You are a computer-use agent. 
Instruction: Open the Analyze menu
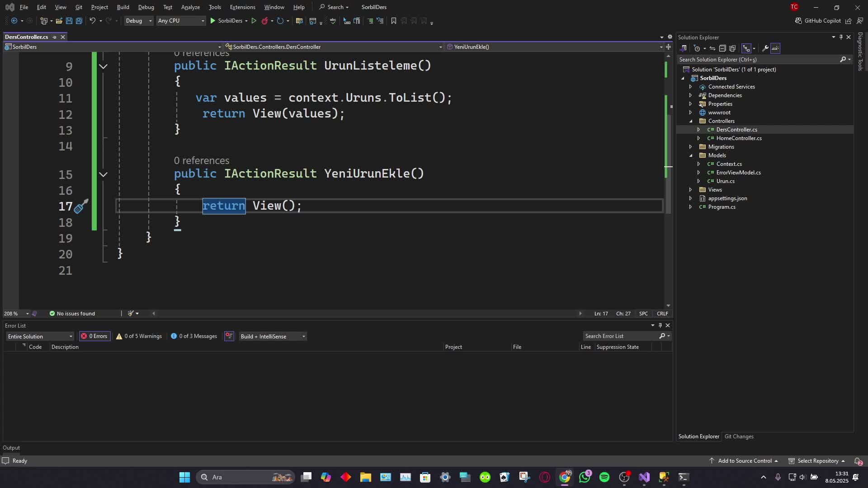click(190, 7)
